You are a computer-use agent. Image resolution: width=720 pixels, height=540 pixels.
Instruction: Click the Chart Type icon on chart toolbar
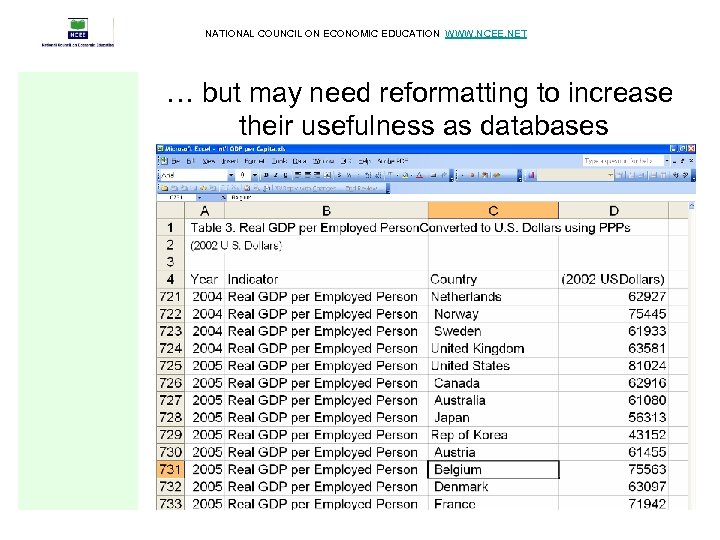531,174
